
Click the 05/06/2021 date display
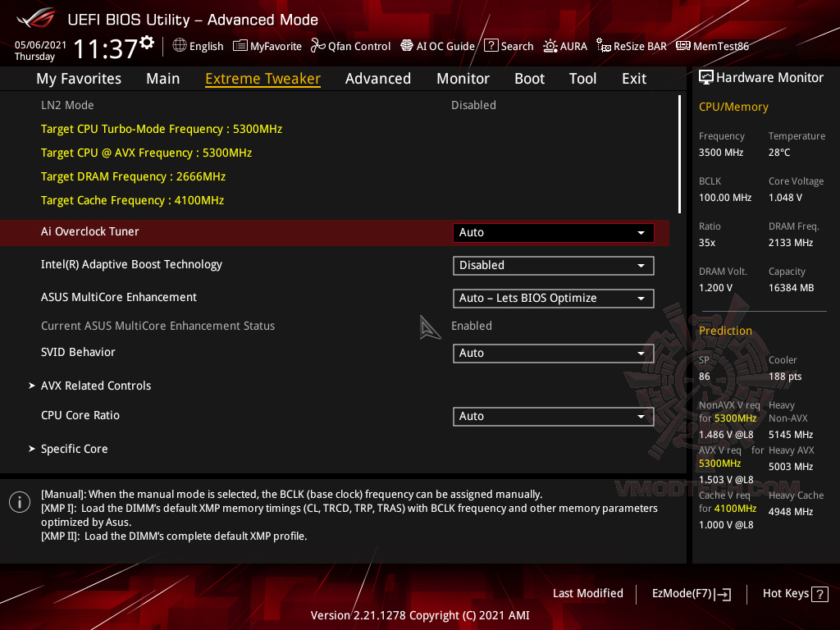click(40, 45)
